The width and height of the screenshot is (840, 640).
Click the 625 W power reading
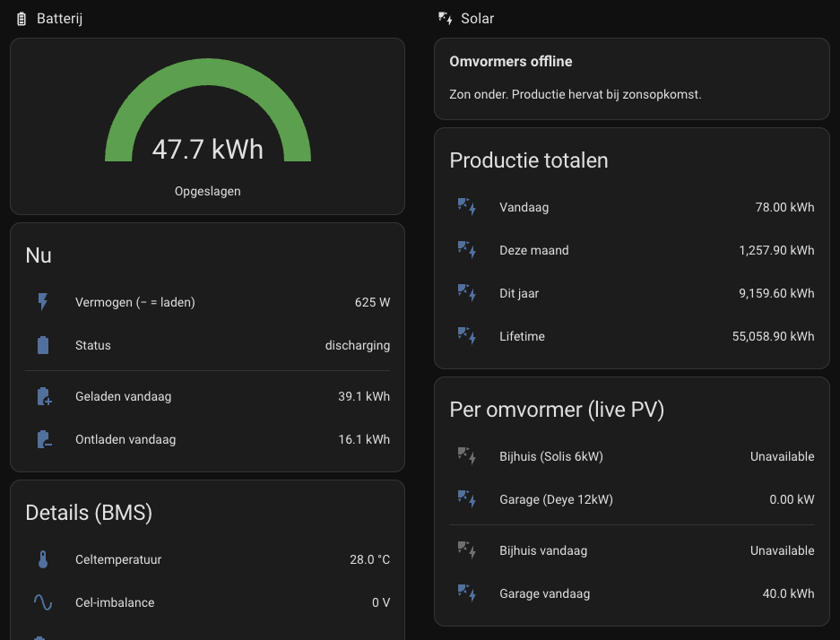point(372,302)
